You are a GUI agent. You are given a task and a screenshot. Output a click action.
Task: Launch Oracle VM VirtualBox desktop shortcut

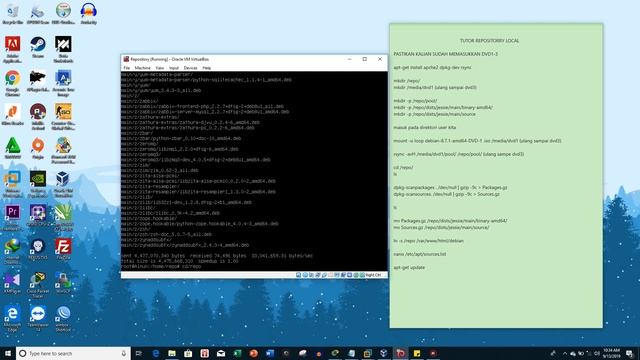[63, 184]
